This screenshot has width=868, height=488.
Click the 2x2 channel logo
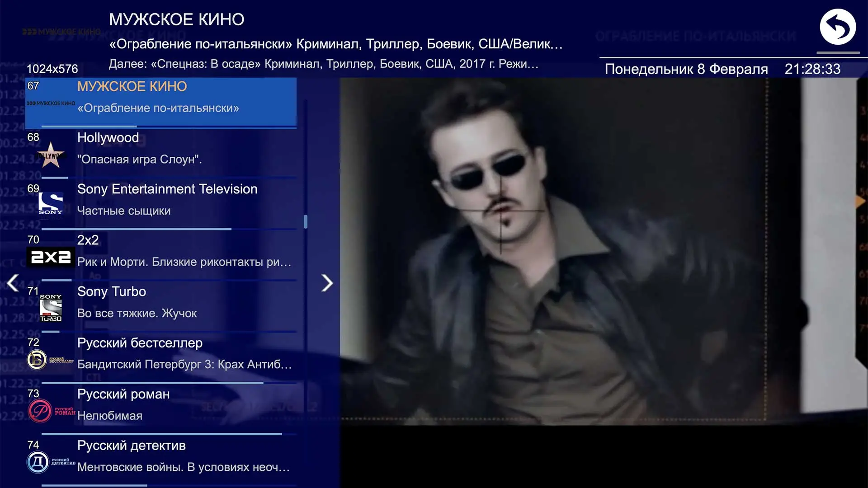(51, 257)
